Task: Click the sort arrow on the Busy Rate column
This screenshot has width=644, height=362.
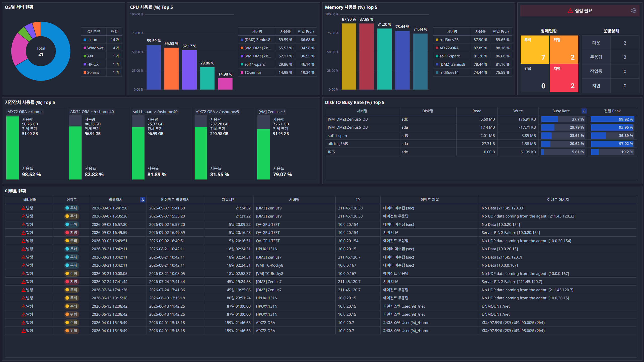Action: [x=584, y=111]
